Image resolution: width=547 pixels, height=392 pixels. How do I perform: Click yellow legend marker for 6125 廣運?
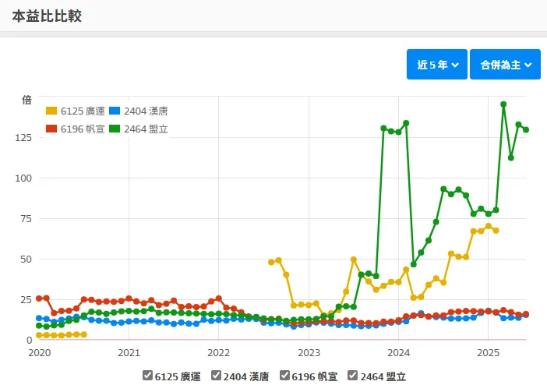(51, 111)
